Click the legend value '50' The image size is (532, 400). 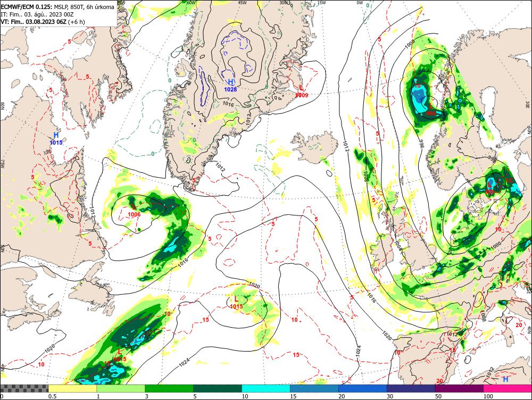(x=438, y=396)
